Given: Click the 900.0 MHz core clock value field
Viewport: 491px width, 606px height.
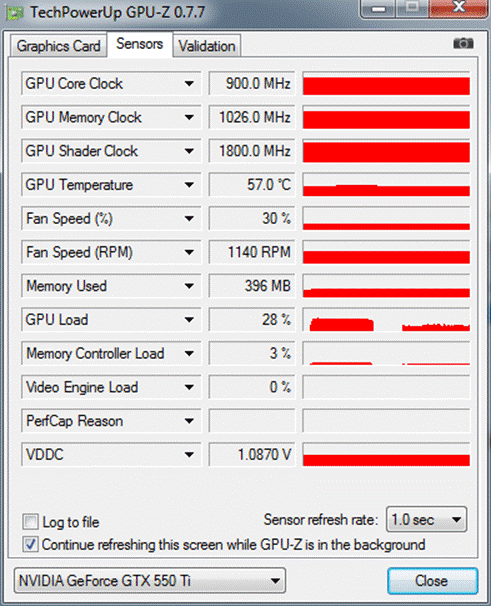Looking at the screenshot, I should (252, 83).
